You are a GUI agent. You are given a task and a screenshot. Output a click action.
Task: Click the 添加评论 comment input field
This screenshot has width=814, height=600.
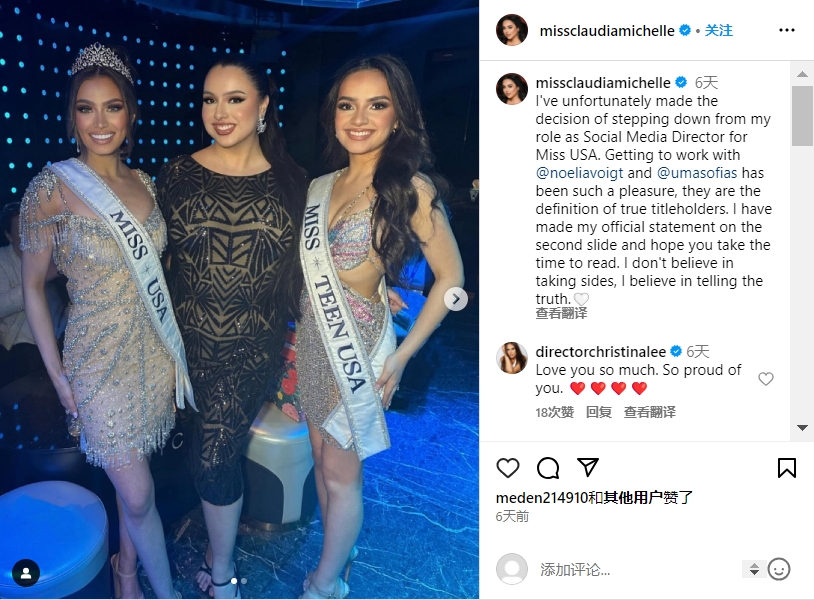pos(636,570)
